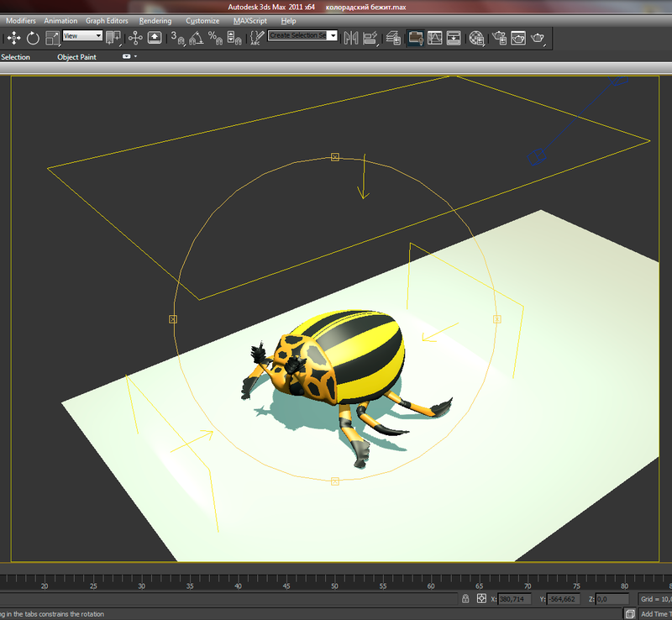The width and height of the screenshot is (672, 620).
Task: Select the Move transform tool
Action: [x=13, y=38]
